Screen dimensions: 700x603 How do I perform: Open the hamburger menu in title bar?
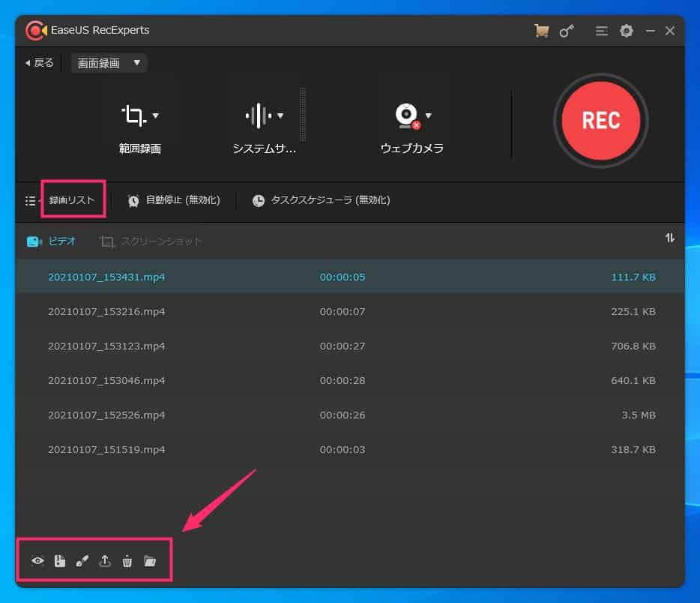pyautogui.click(x=601, y=31)
